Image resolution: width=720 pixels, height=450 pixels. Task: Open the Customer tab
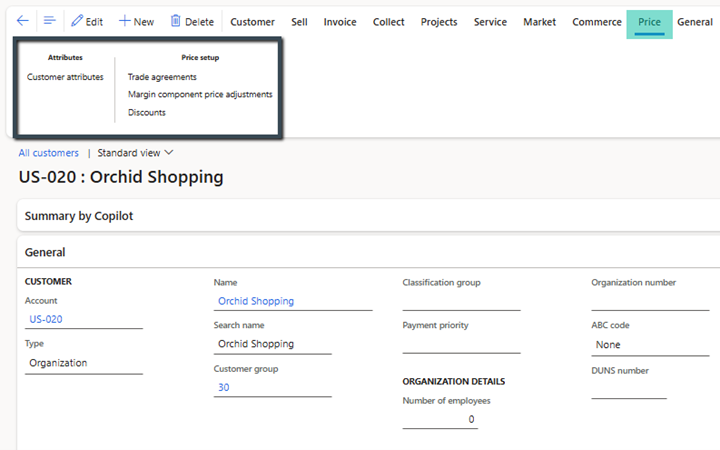click(252, 22)
